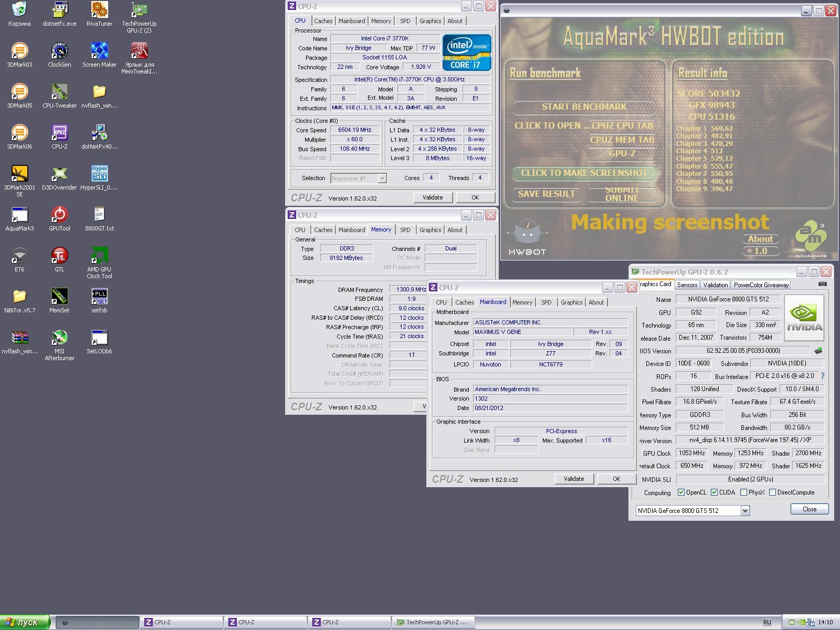Image resolution: width=840 pixels, height=630 pixels.
Task: Open the D3DOverrider desktop icon
Action: (59, 177)
